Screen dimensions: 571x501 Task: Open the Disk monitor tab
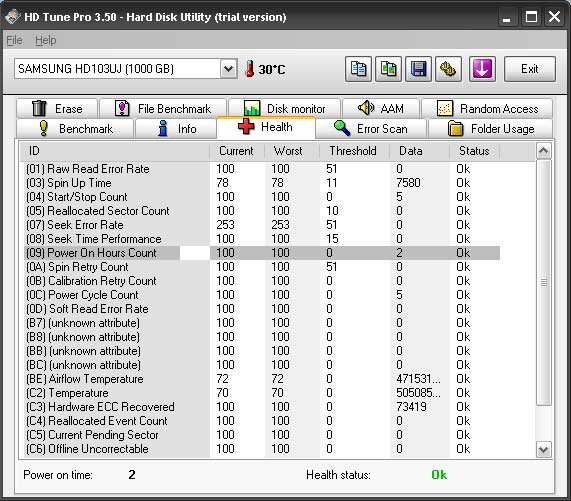pyautogui.click(x=284, y=109)
